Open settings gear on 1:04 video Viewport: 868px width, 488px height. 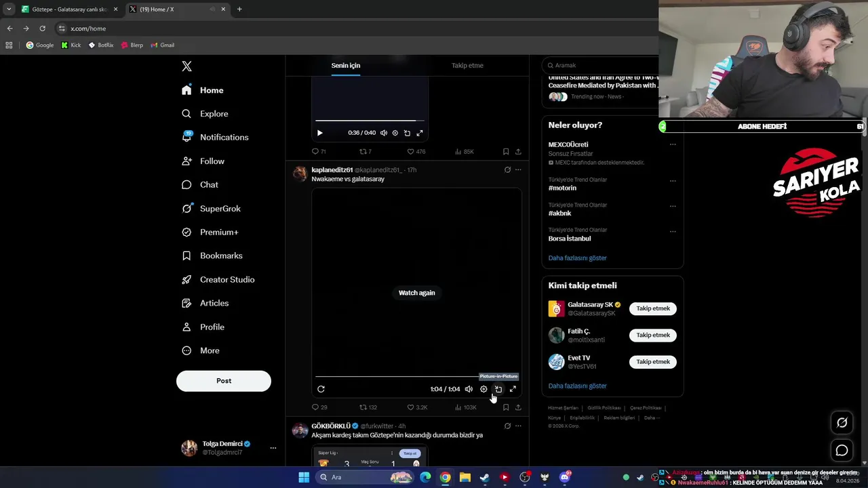tap(484, 389)
